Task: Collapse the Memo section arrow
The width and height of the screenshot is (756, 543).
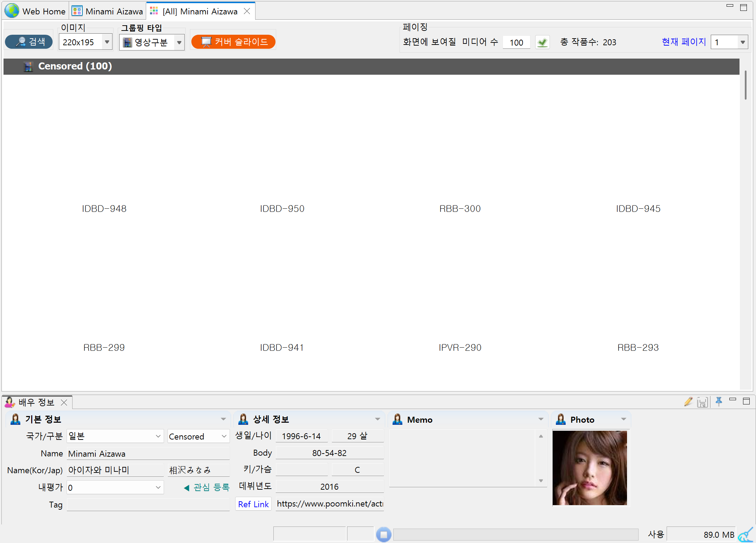Action: click(541, 419)
